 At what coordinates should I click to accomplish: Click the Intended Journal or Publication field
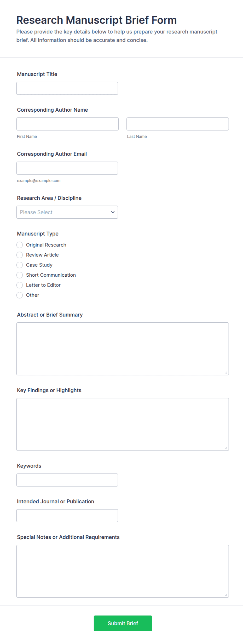coord(67,516)
